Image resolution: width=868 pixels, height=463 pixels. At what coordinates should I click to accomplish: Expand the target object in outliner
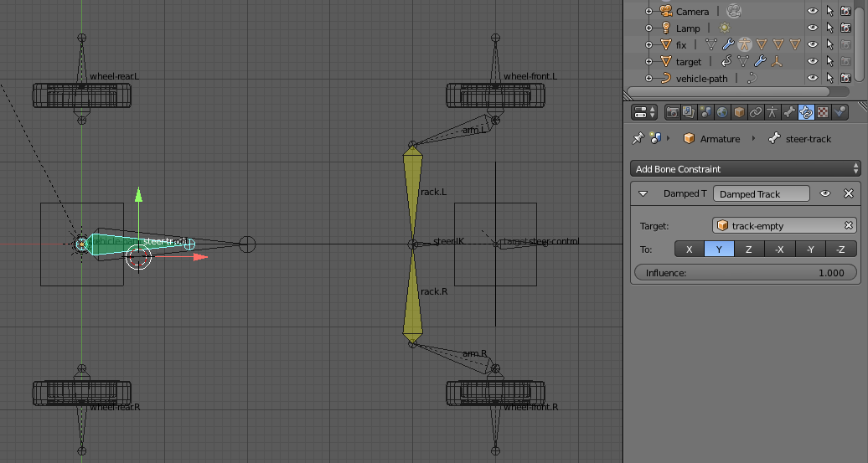(x=648, y=61)
